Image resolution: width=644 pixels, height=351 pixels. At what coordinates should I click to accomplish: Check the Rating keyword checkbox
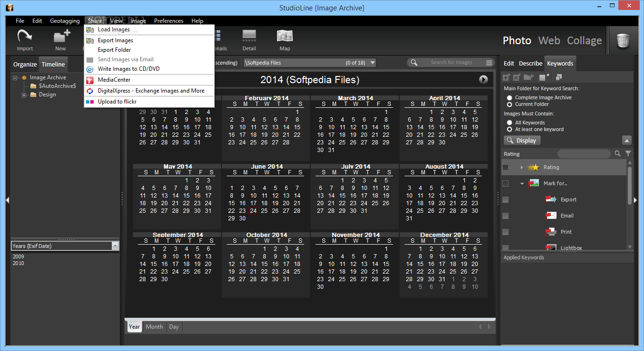tap(505, 167)
